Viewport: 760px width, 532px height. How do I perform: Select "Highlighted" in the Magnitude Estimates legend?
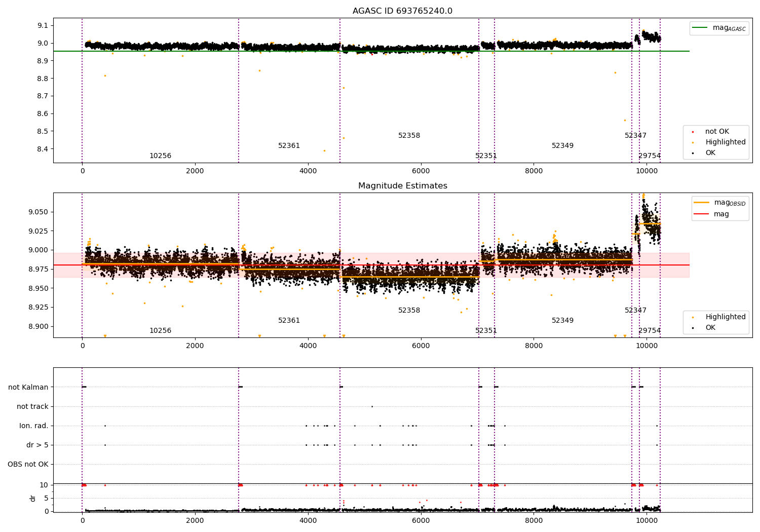pos(725,317)
